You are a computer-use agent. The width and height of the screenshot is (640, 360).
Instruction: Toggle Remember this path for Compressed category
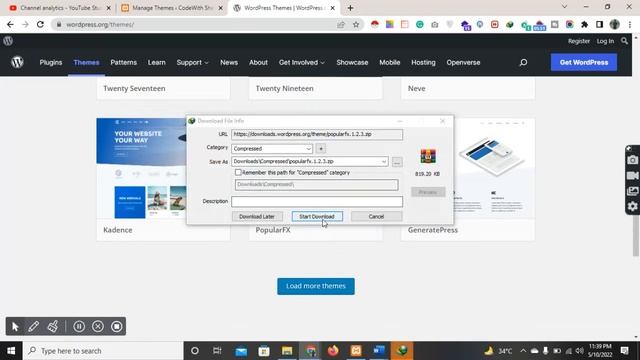(238, 173)
